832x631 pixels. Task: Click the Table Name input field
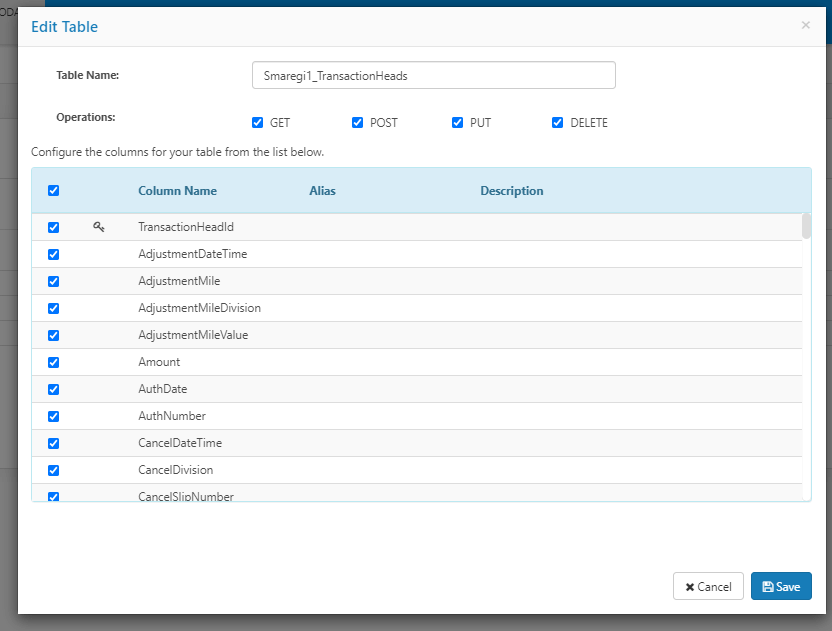point(433,75)
